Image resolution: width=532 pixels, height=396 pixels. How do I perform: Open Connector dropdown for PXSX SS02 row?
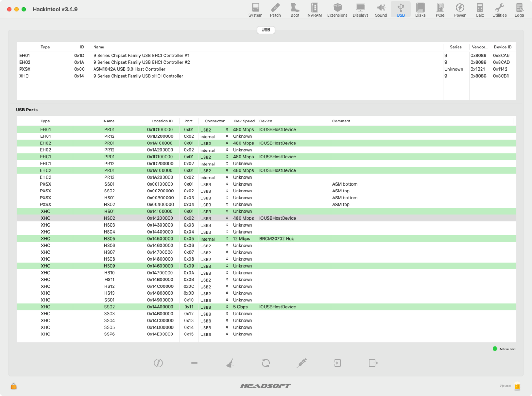(x=214, y=191)
